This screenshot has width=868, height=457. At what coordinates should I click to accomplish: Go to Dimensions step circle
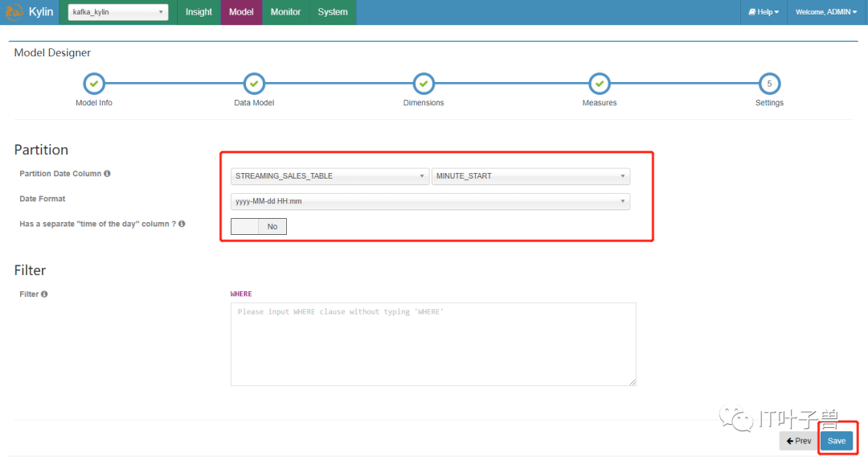click(424, 84)
